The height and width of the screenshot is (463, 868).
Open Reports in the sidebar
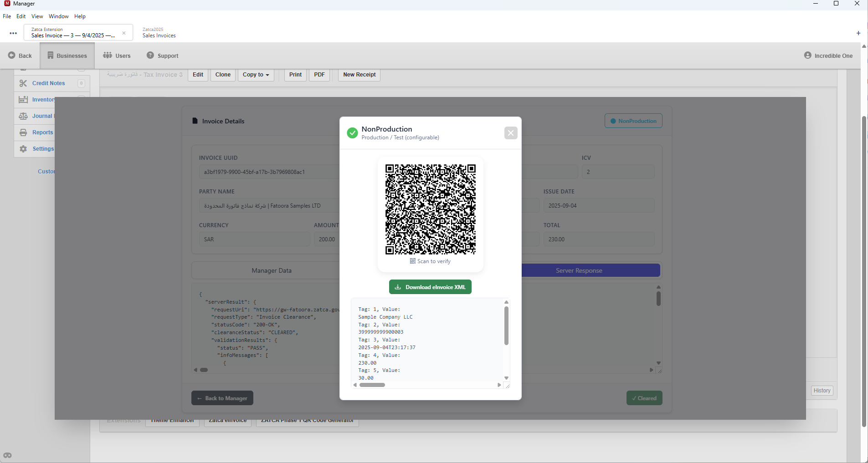click(x=43, y=132)
